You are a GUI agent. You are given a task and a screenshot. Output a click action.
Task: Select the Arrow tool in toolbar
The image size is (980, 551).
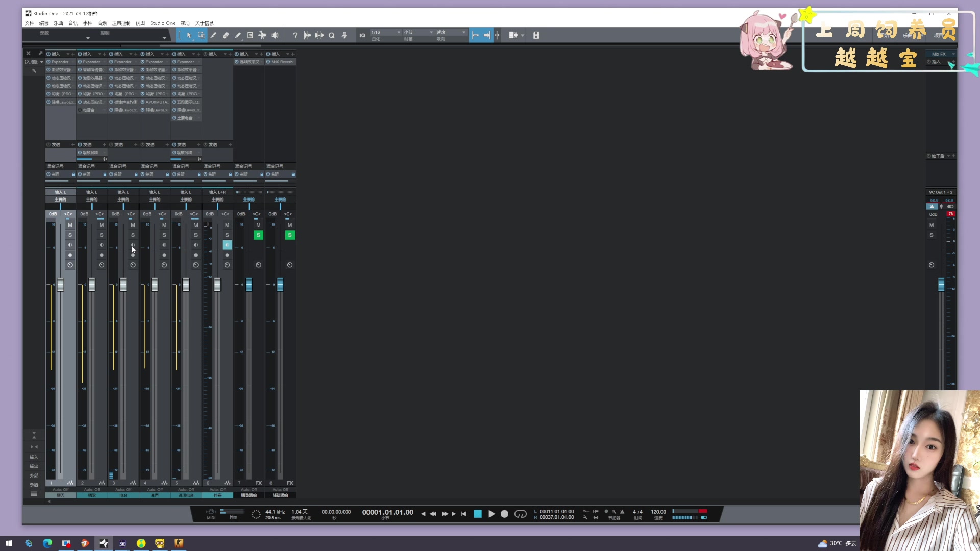coord(189,35)
